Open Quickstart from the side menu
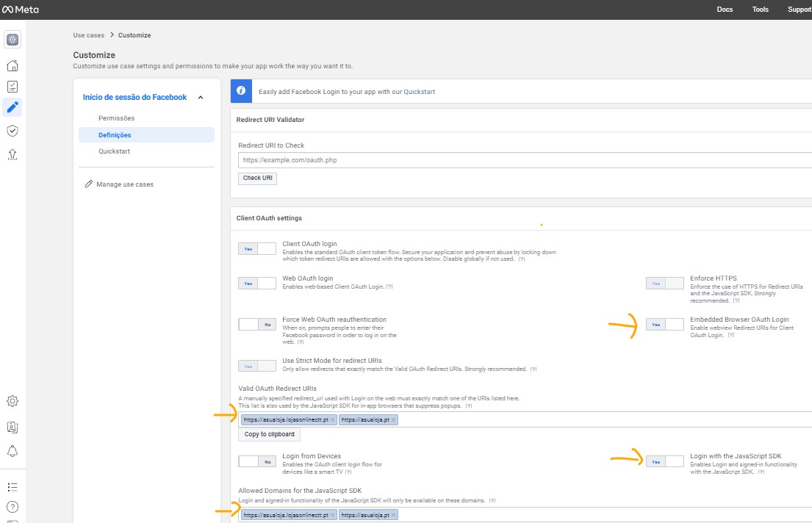Viewport: 812px width, 523px height. tap(114, 151)
